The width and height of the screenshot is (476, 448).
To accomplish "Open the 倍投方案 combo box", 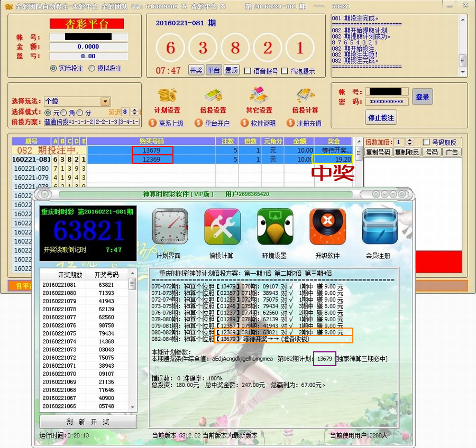I will click(91, 122).
